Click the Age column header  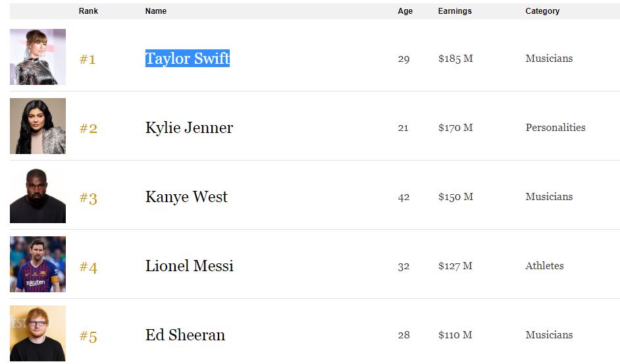(405, 11)
